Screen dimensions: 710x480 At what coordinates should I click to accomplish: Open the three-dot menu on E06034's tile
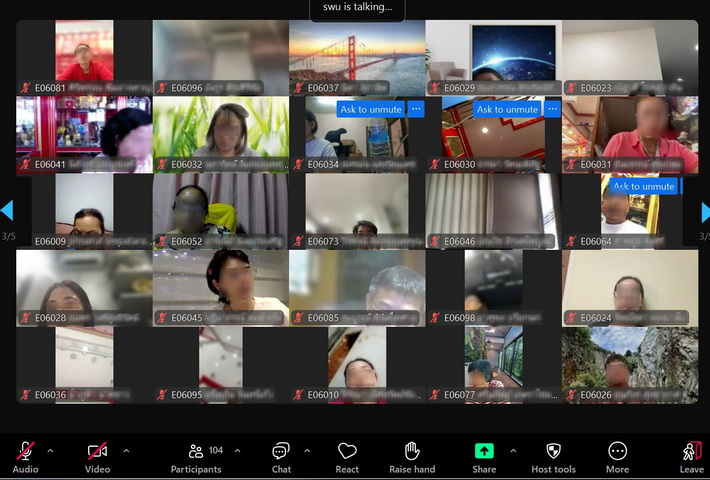(416, 109)
